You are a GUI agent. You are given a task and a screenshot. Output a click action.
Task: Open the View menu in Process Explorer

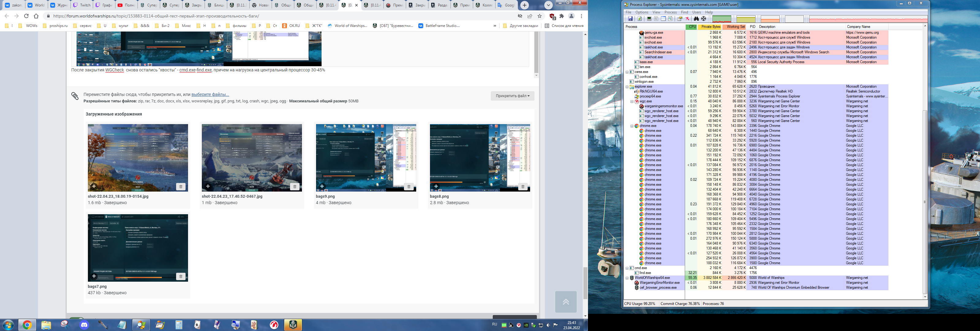657,12
